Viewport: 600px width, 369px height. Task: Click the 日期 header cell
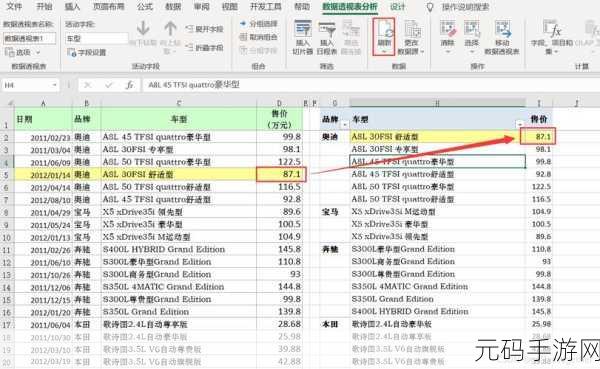click(x=43, y=119)
